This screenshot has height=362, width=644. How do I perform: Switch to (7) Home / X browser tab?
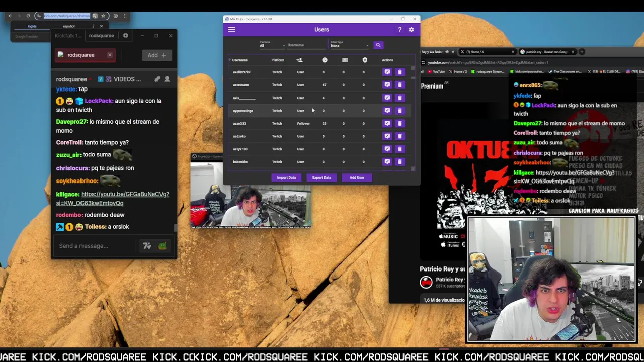pos(487,52)
